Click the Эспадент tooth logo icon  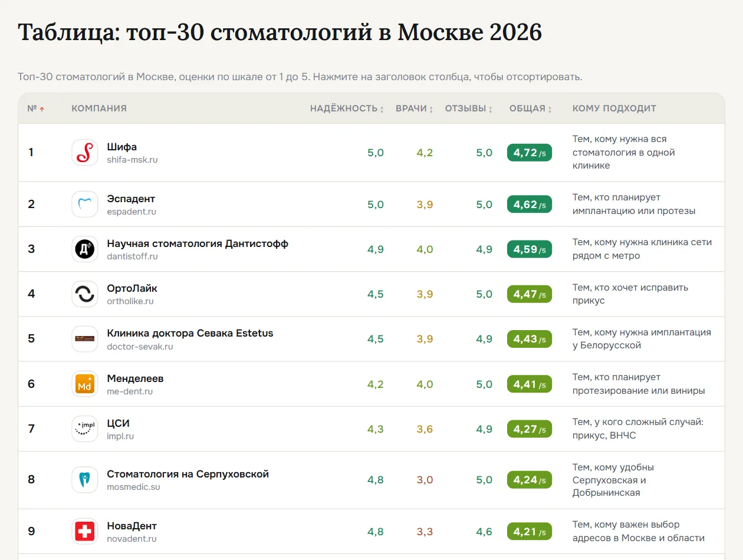pyautogui.click(x=85, y=205)
